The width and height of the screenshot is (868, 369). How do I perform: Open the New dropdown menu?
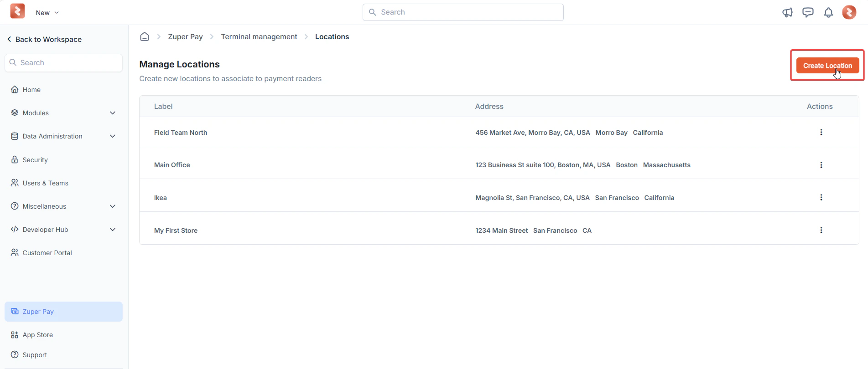pyautogui.click(x=47, y=13)
